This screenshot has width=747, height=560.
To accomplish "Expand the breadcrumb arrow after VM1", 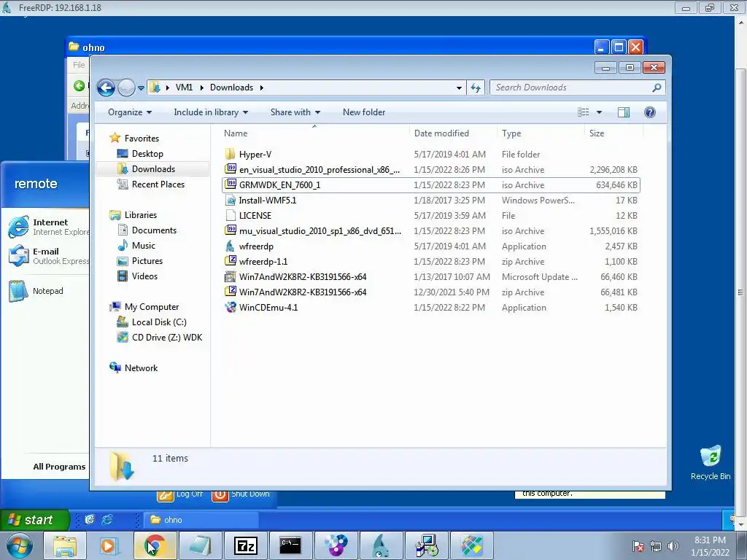I will tap(201, 87).
